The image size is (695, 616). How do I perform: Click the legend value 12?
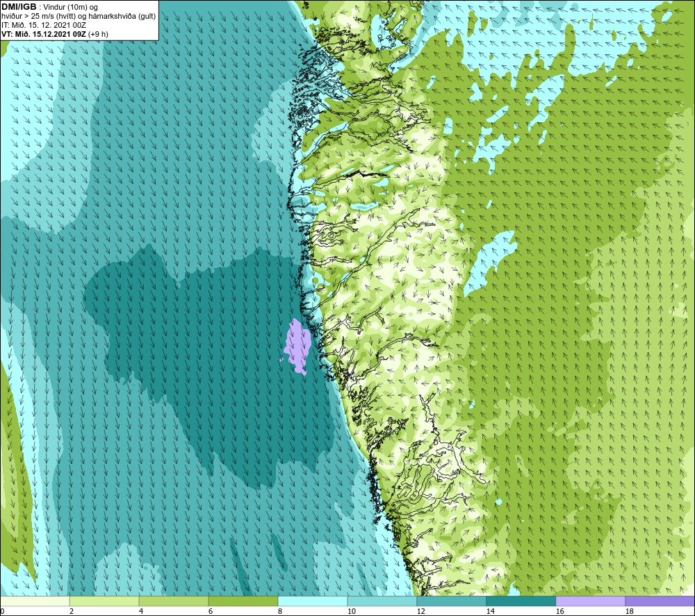(420, 611)
